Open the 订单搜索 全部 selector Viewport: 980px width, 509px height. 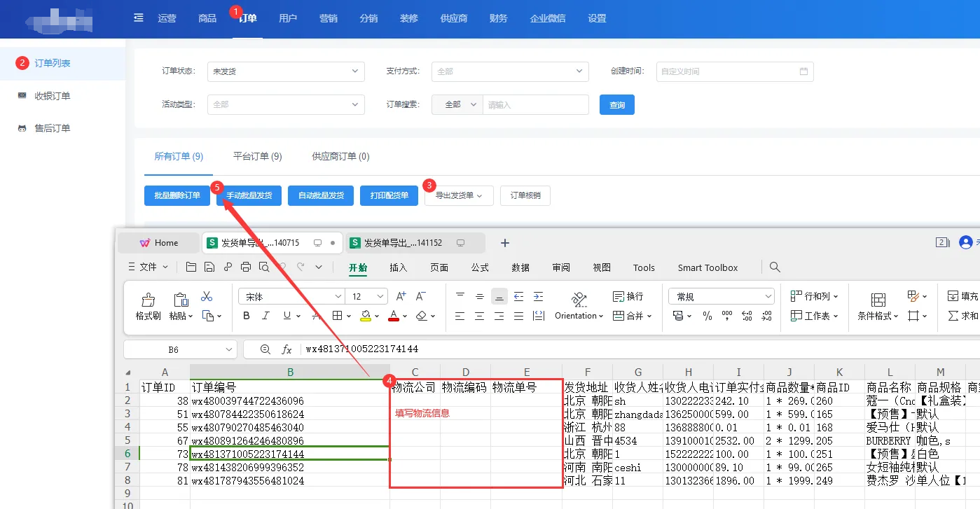click(x=457, y=104)
